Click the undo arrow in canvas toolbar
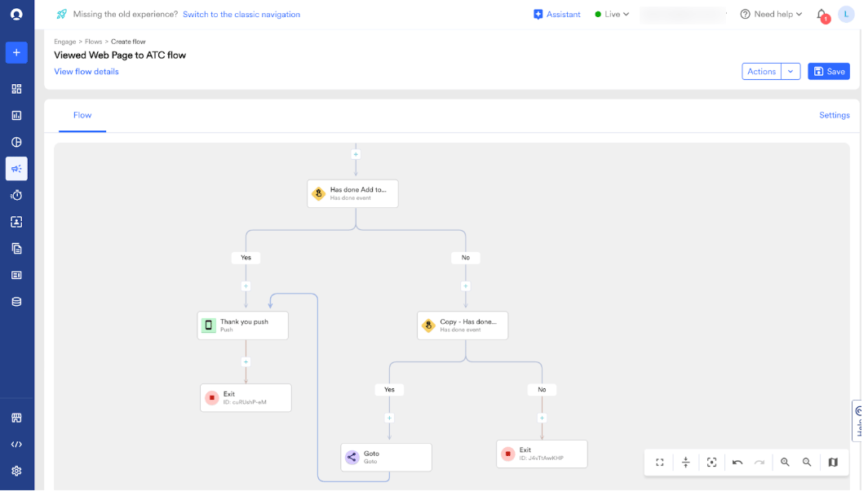The width and height of the screenshot is (868, 496). coord(737,463)
